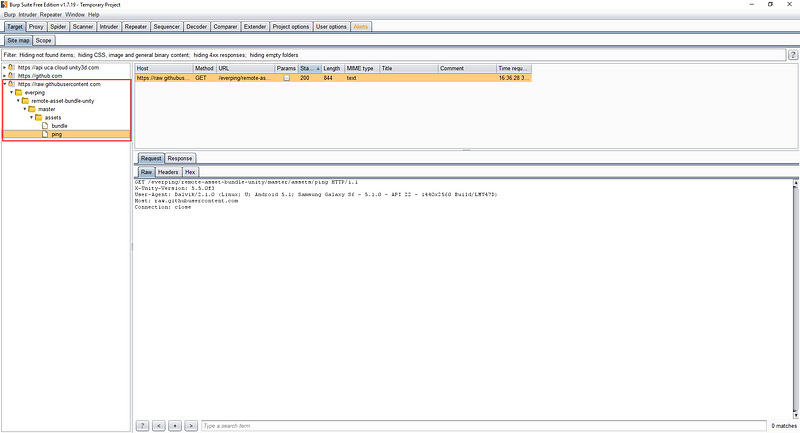Sort by the URL column header
800x433 pixels.
(x=245, y=68)
